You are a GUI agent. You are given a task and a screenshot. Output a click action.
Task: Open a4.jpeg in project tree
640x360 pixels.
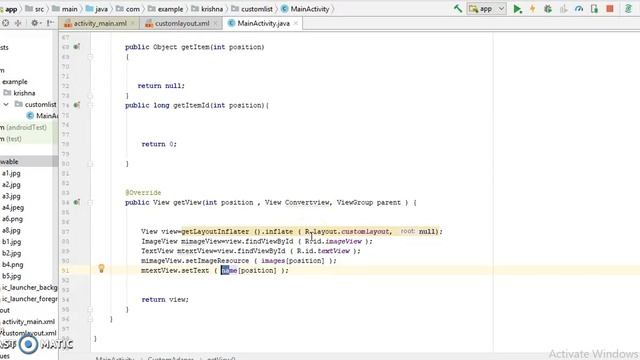pos(13,207)
